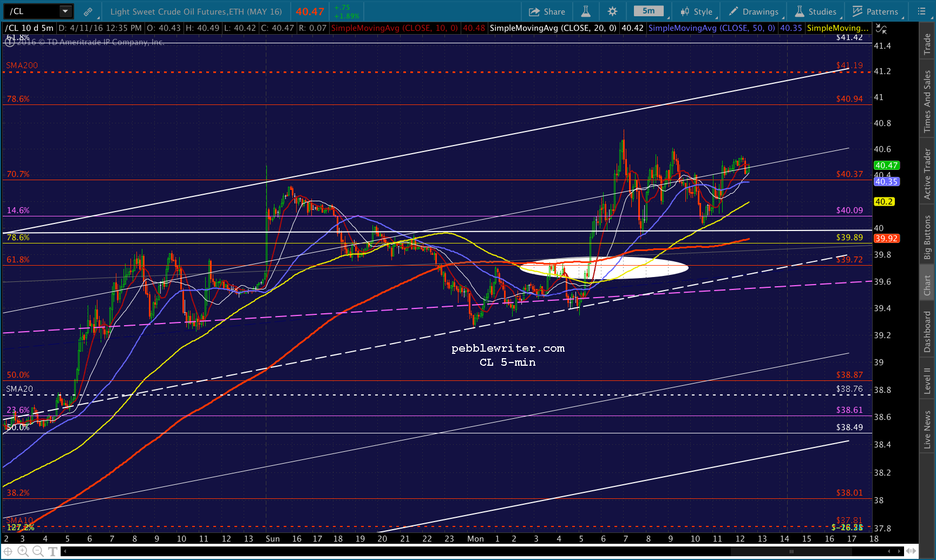936x560 pixels.
Task: Click the expand time axis icon at bottom-right
Action: 911,552
